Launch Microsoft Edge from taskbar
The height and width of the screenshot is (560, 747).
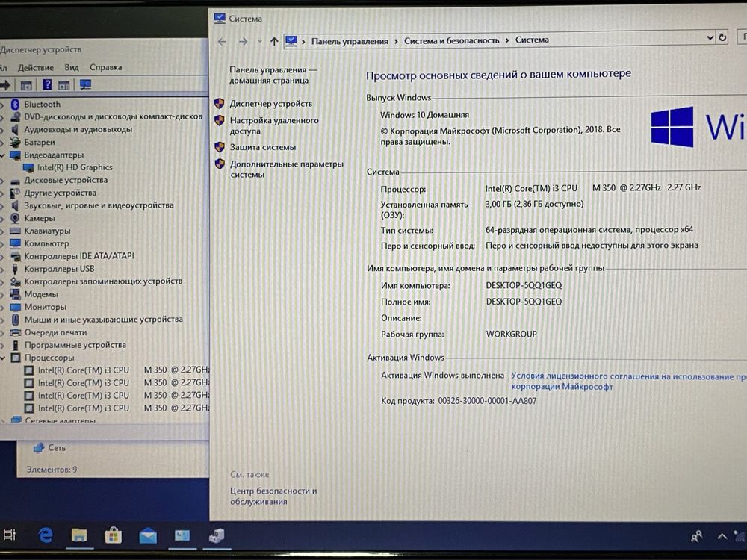click(46, 535)
